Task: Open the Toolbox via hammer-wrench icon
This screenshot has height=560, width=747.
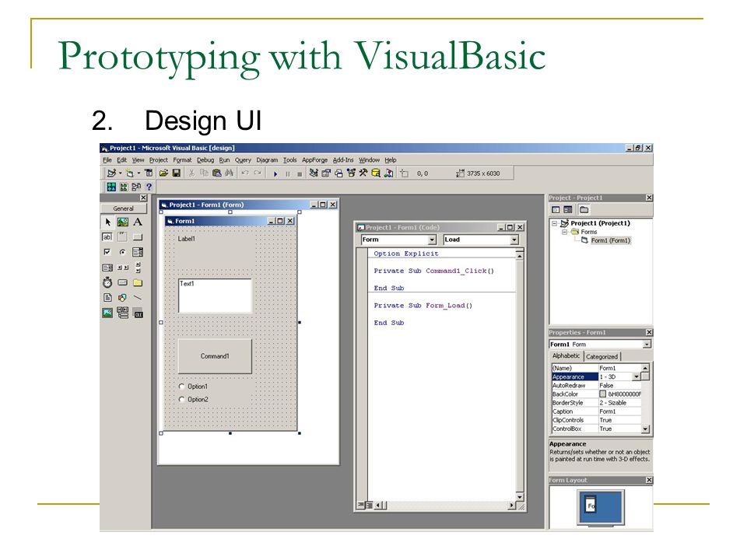Action: [363, 173]
